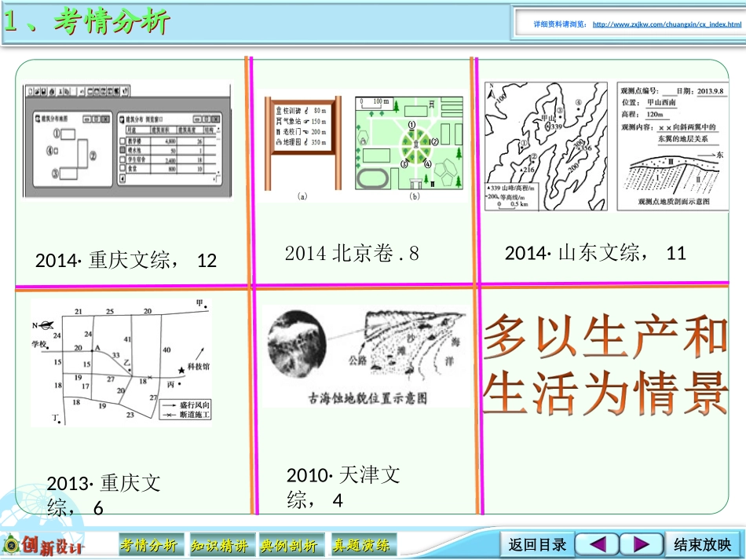Viewport: 746px width, 560px height.
Task: Select the building distribution window thumbnail
Action: click(x=127, y=140)
